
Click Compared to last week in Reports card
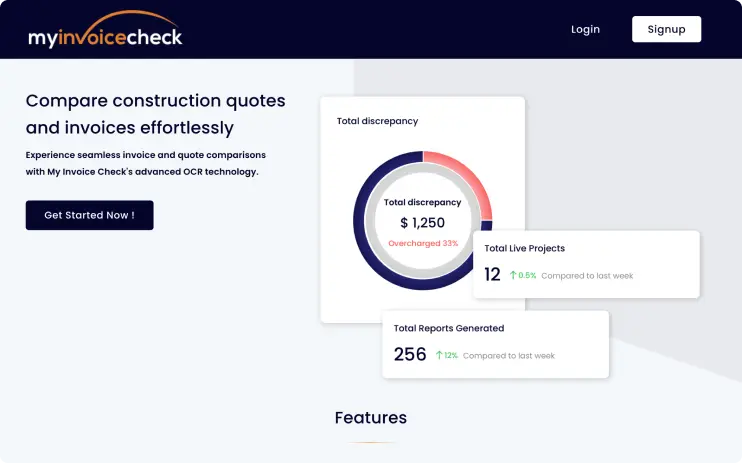pos(509,356)
